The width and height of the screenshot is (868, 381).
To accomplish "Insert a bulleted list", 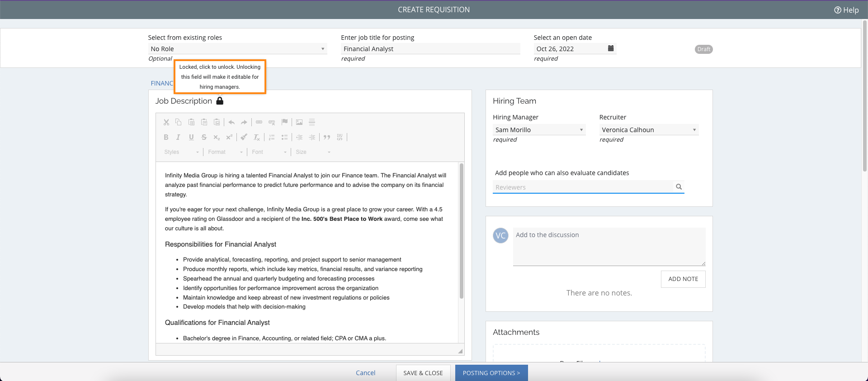I will 284,137.
